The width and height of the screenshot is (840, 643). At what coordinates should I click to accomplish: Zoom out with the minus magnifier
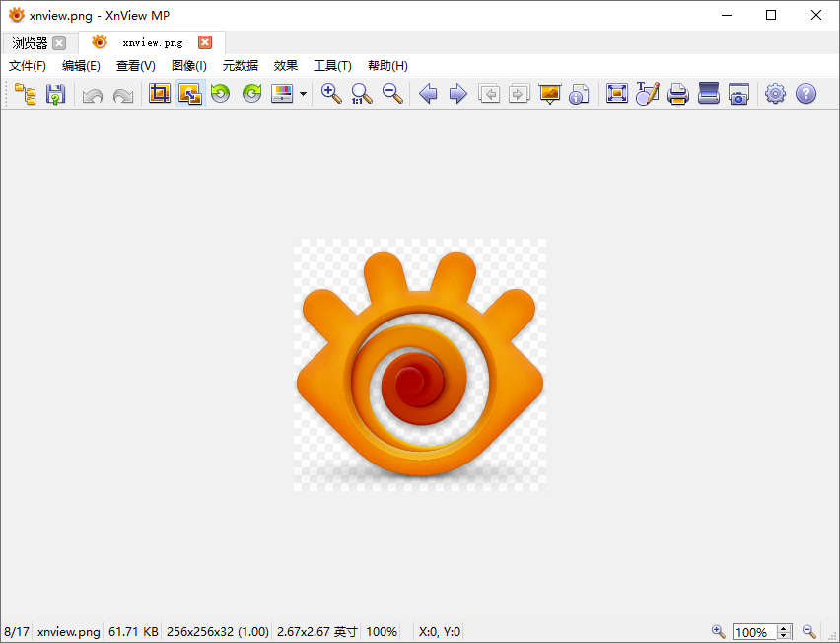pos(392,94)
